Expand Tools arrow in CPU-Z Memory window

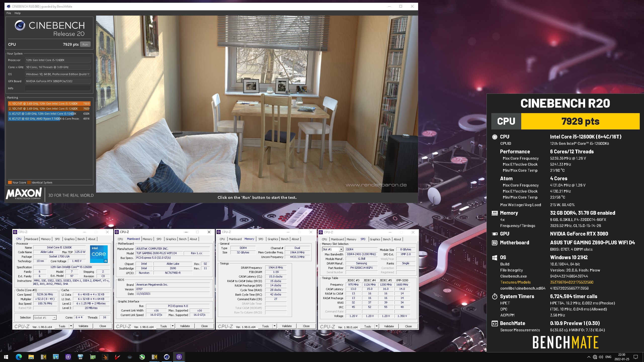(274, 326)
